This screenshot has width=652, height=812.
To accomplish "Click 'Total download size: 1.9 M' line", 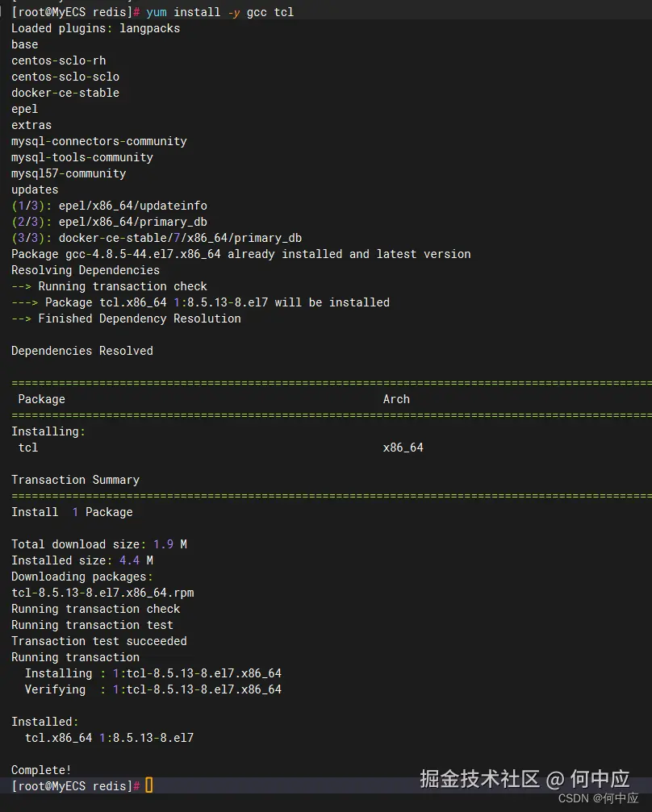I will tap(99, 543).
